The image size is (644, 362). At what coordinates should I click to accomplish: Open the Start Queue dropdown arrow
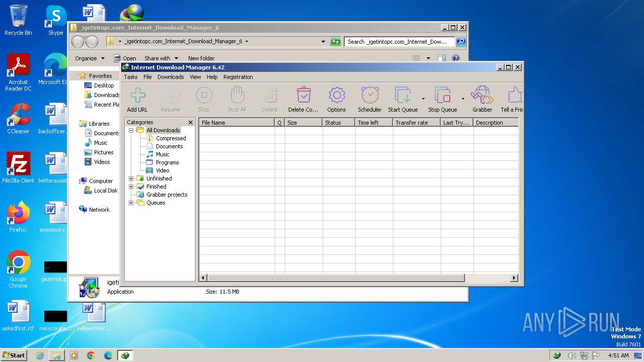click(423, 99)
